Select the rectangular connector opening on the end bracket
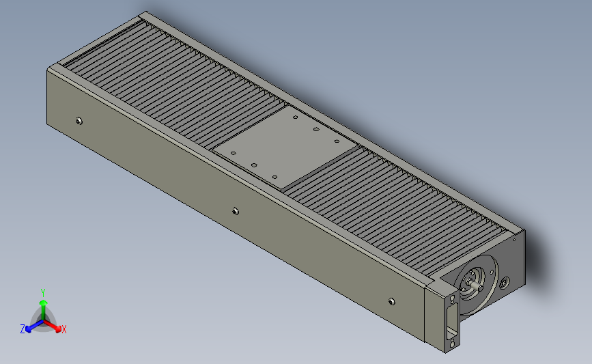This screenshot has width=592, height=364. (452, 320)
